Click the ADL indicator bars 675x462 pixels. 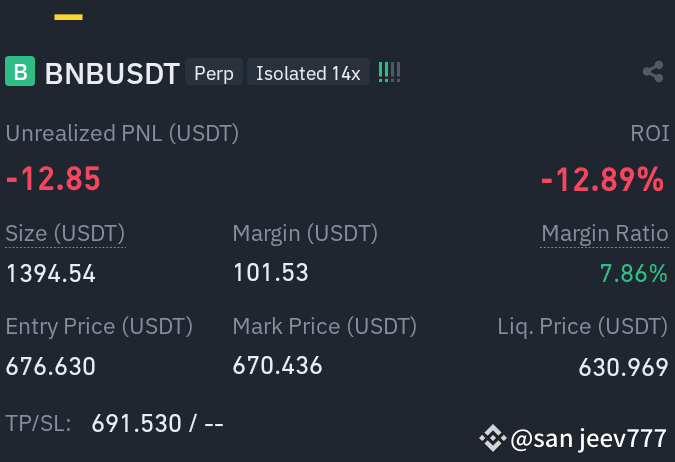coord(389,72)
